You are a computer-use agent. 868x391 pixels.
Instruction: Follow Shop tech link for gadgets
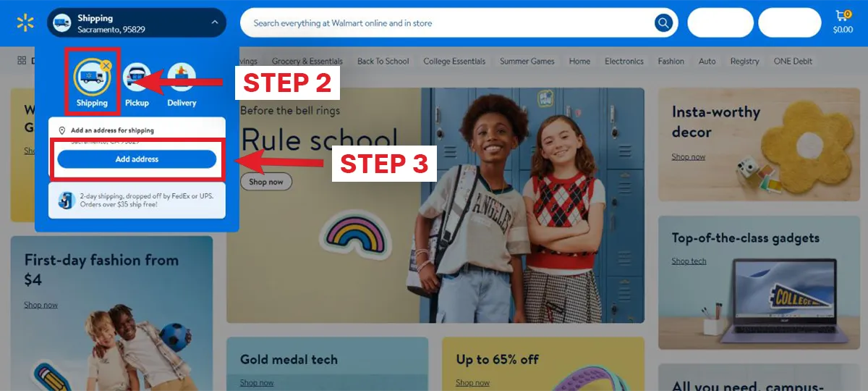(689, 261)
